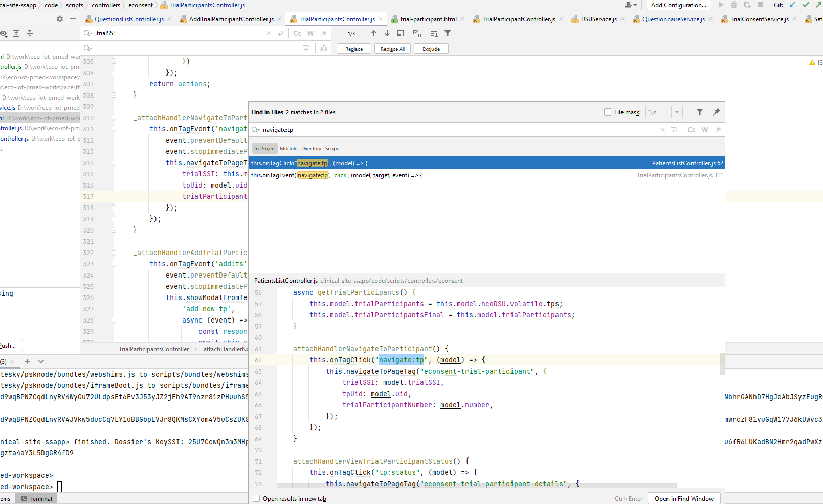Select the Directory search scope

coord(311,149)
